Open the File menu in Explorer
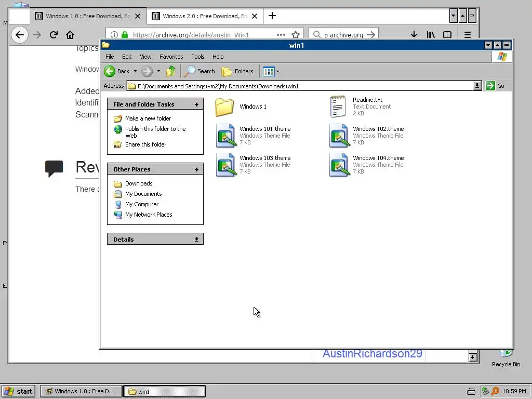The width and height of the screenshot is (532, 399). click(x=110, y=57)
